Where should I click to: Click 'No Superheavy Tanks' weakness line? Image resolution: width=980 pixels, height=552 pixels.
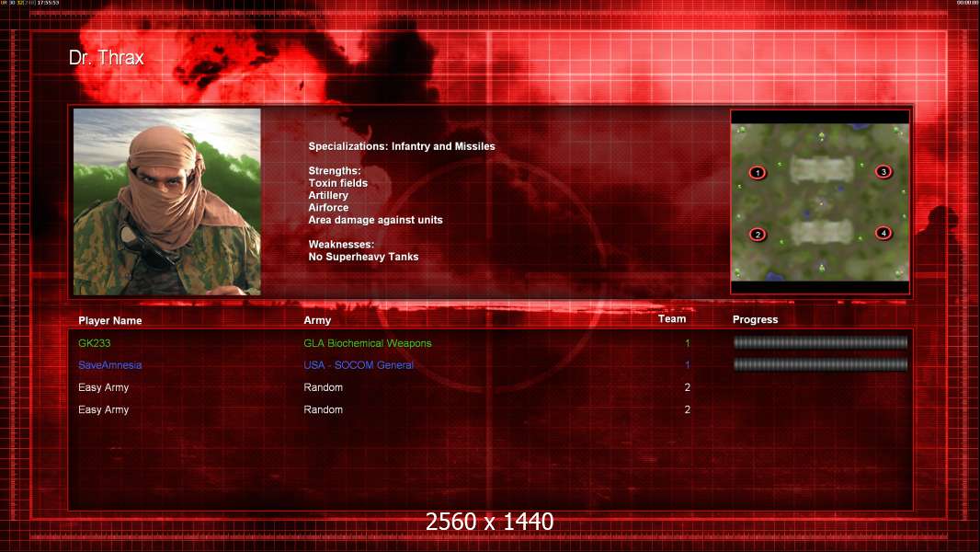tap(363, 257)
